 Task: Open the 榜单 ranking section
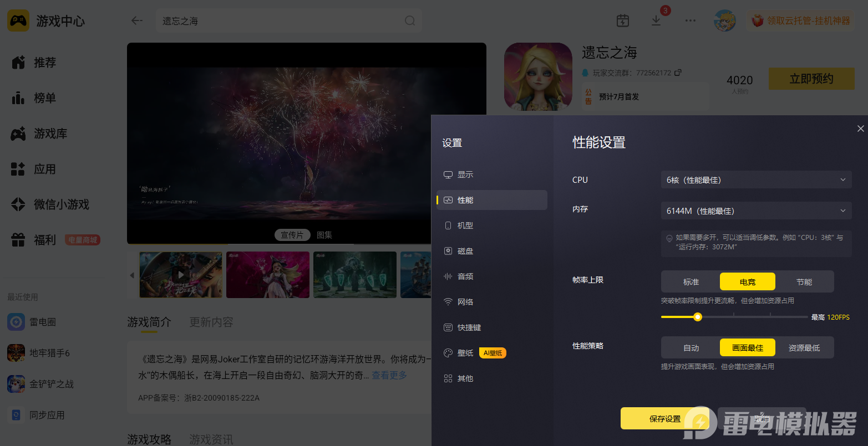[34, 98]
